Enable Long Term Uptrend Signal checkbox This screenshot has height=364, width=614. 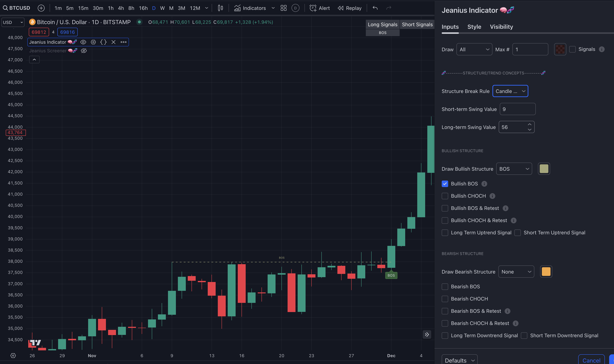(445, 233)
